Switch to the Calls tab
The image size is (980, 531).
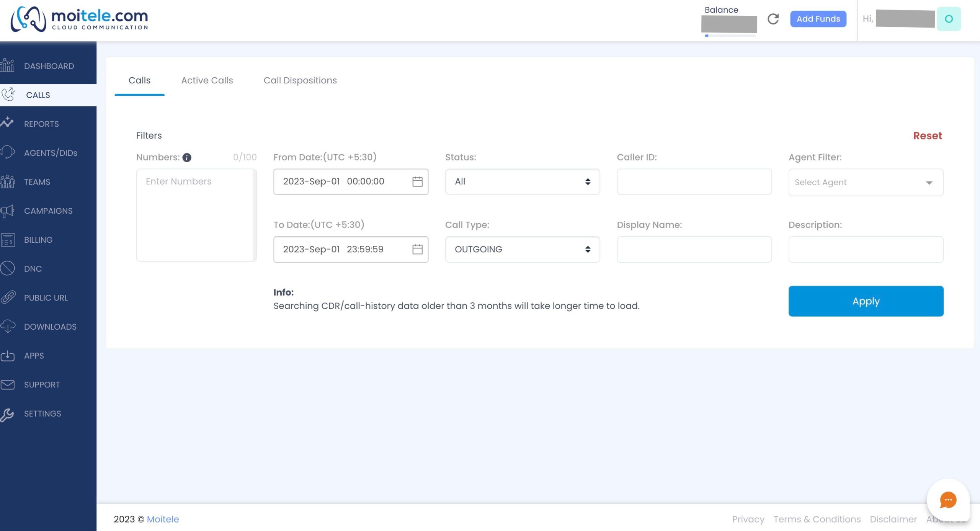(139, 80)
